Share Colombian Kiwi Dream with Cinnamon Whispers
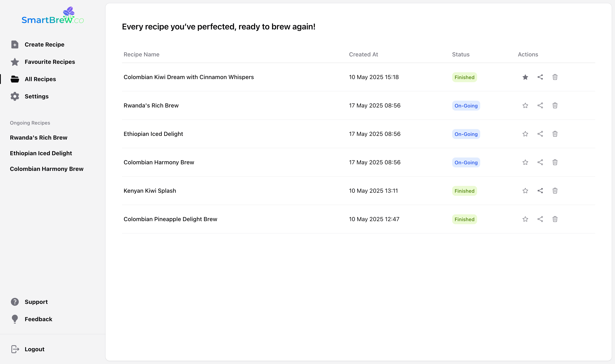Screen dimensions: 615x364 (x=540, y=77)
